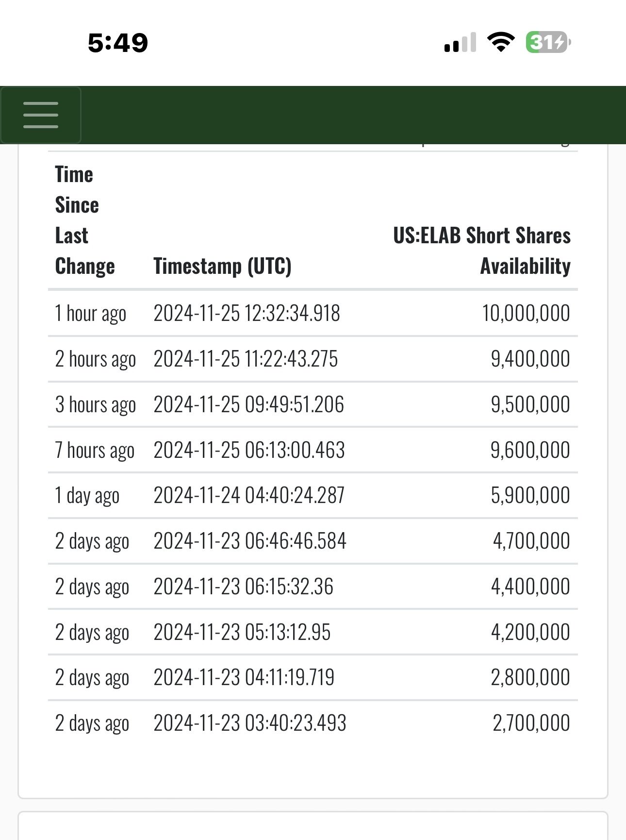Open the hamburger navigation menu
Viewport: 626px width, 840px height.
click(41, 115)
